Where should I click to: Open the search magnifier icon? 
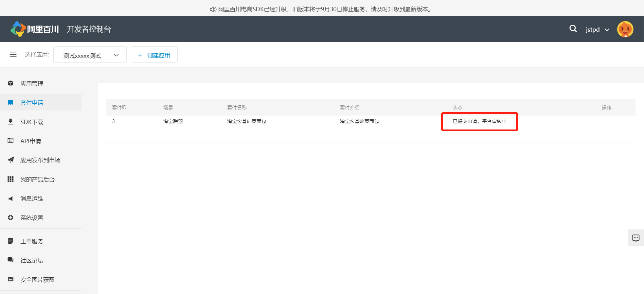[573, 29]
